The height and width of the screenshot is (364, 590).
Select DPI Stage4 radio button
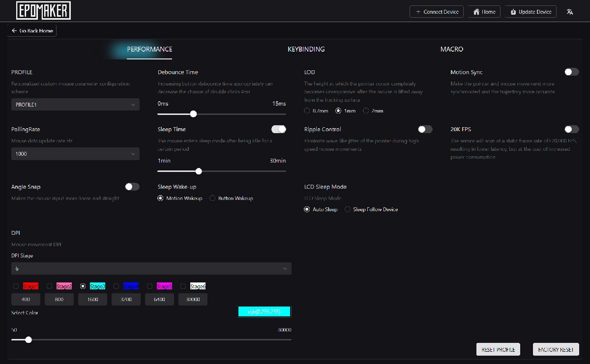click(x=116, y=286)
